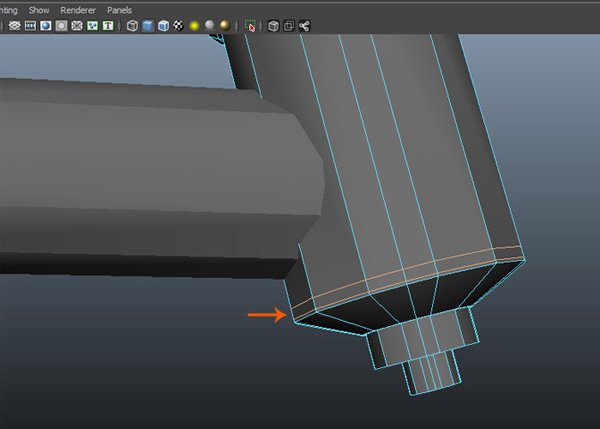Enable use all lights yellow sphere

pyautogui.click(x=194, y=26)
